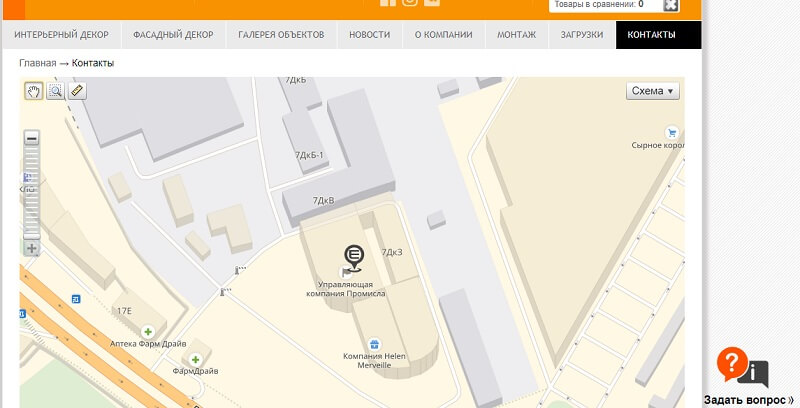Select the hand pan tool on map

tap(34, 91)
